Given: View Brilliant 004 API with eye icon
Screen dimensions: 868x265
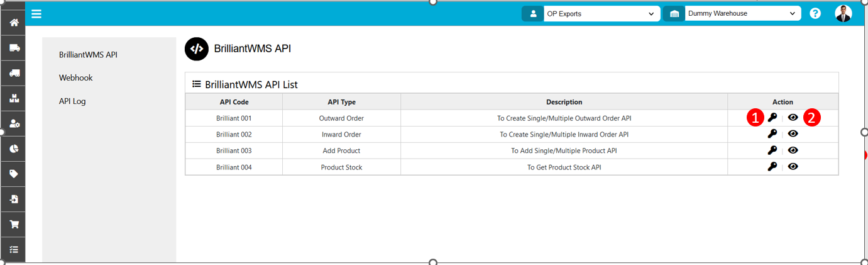Looking at the screenshot, I should pos(793,166).
